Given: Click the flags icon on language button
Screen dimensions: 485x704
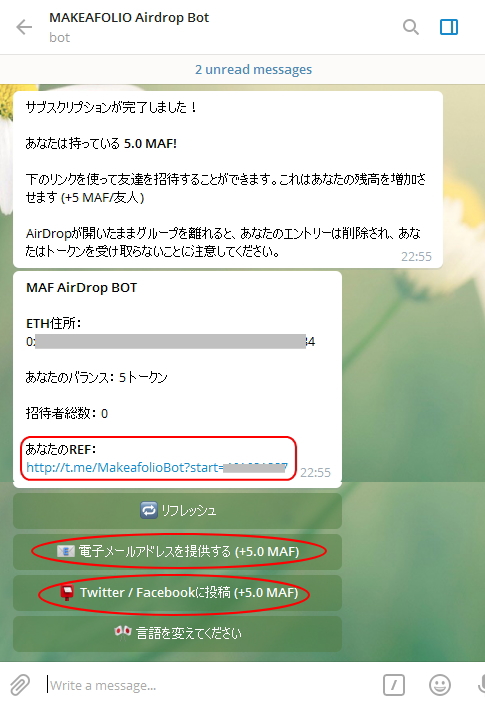Looking at the screenshot, I should point(122,633).
